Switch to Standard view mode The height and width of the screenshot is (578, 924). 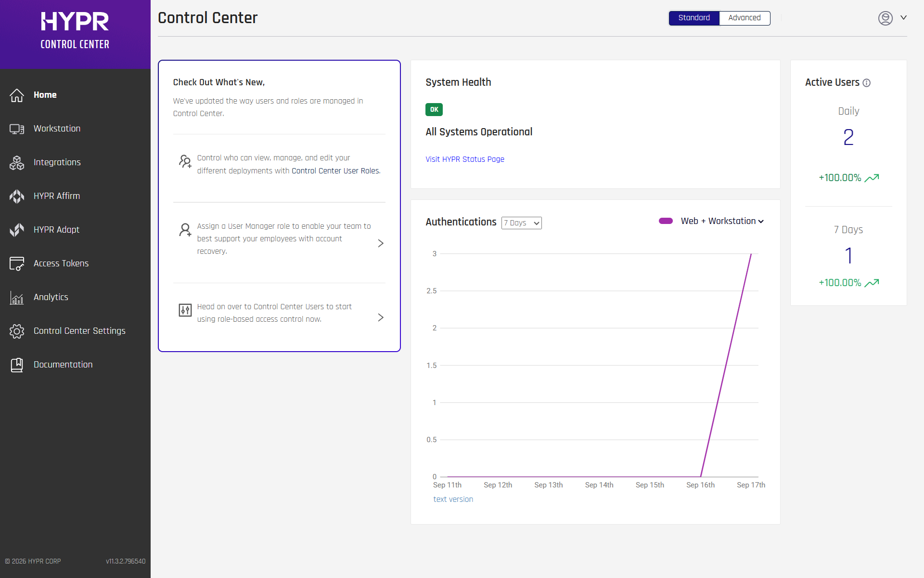pos(694,18)
